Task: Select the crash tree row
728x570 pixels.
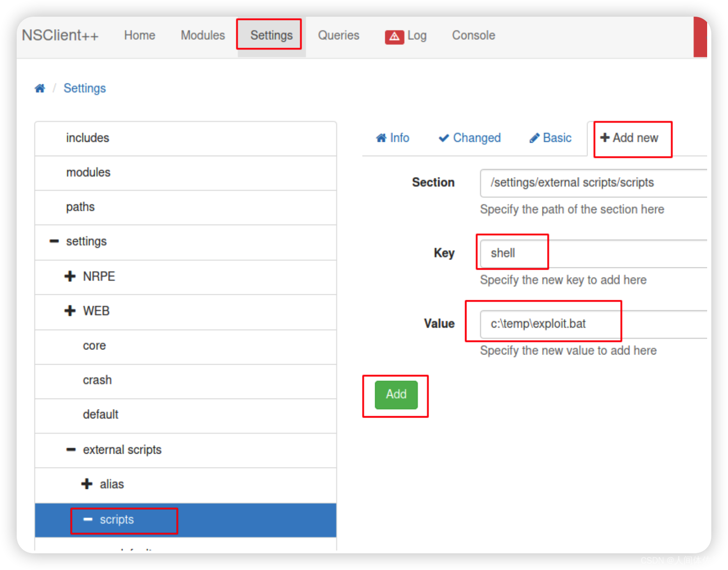Action: point(185,380)
